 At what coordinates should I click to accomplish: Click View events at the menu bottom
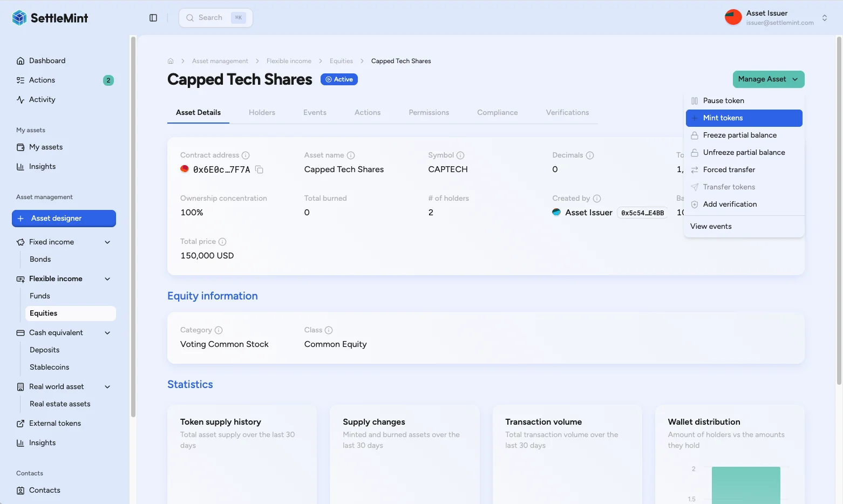tap(711, 226)
